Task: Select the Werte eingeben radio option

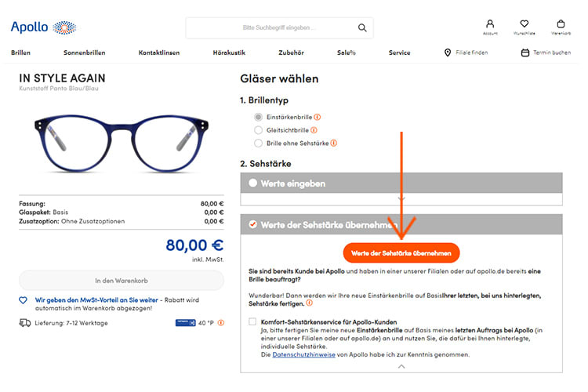Action: tap(253, 183)
